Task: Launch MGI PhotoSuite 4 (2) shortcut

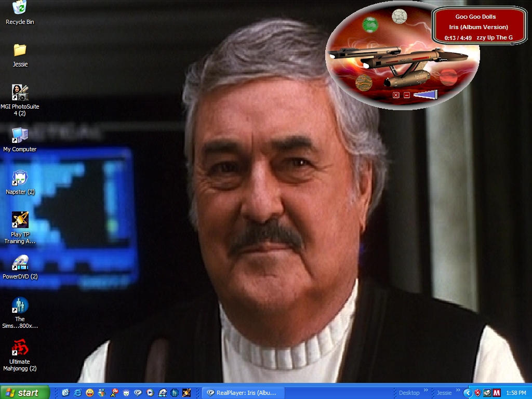Action: click(x=20, y=100)
